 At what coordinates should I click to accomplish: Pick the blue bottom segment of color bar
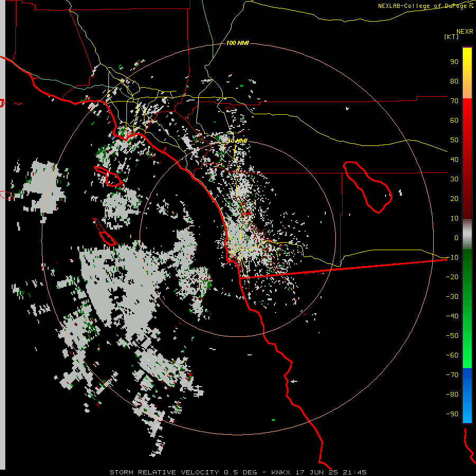(x=467, y=396)
